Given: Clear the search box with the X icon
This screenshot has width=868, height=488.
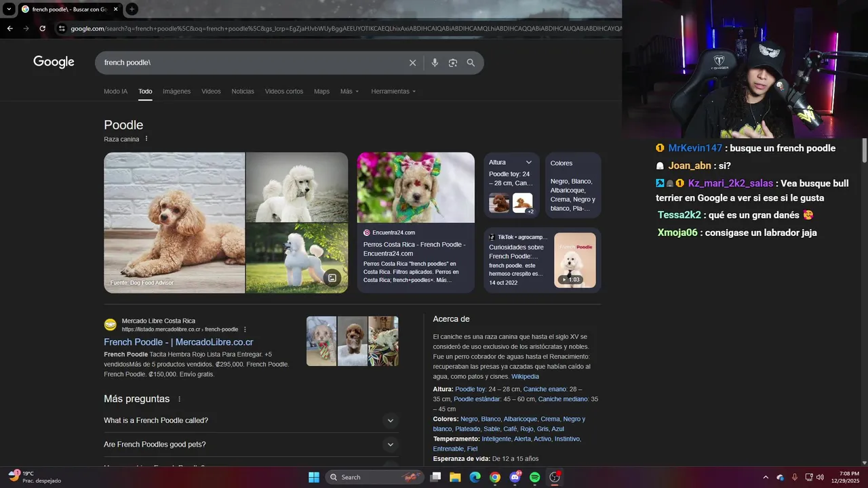Looking at the screenshot, I should click(412, 62).
